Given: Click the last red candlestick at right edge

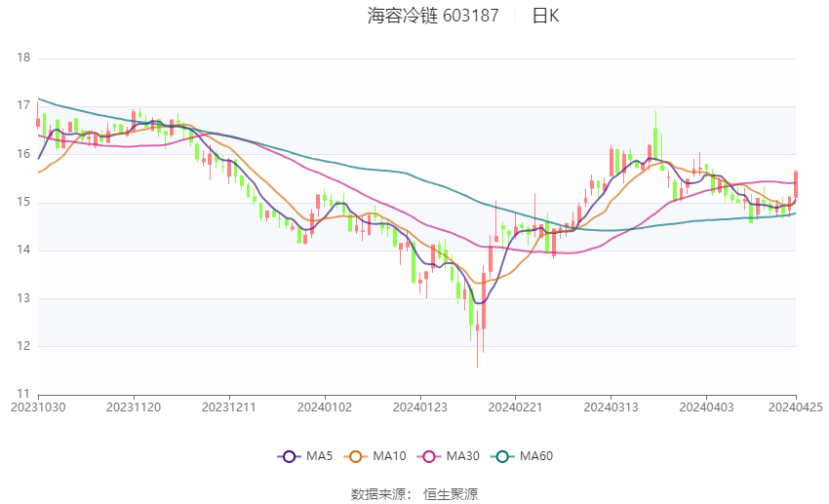Looking at the screenshot, I should point(796,184).
